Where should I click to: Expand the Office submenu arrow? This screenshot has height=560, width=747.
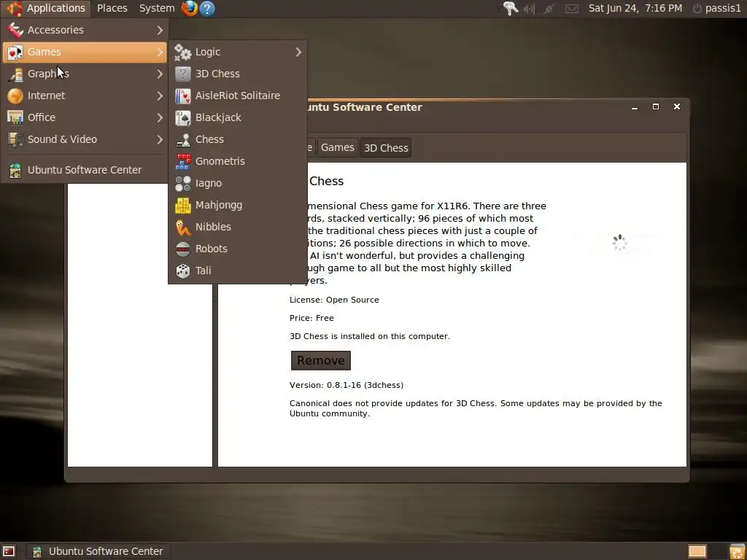[160, 117]
